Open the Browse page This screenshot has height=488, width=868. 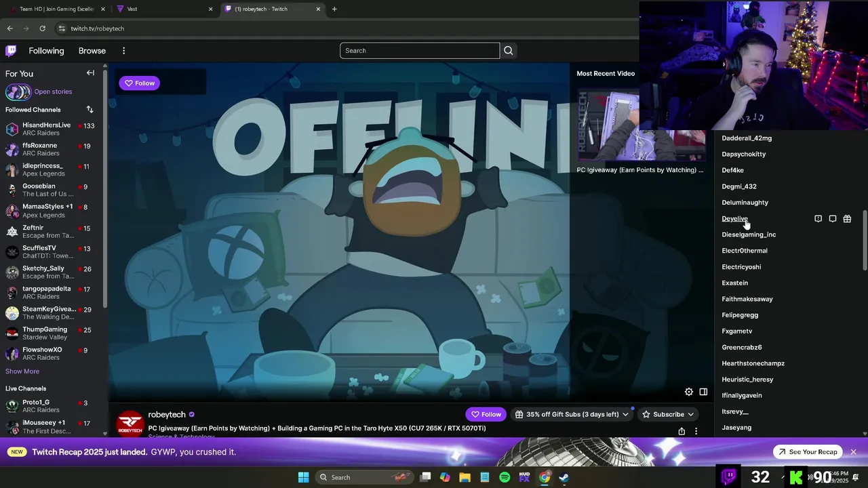[92, 51]
